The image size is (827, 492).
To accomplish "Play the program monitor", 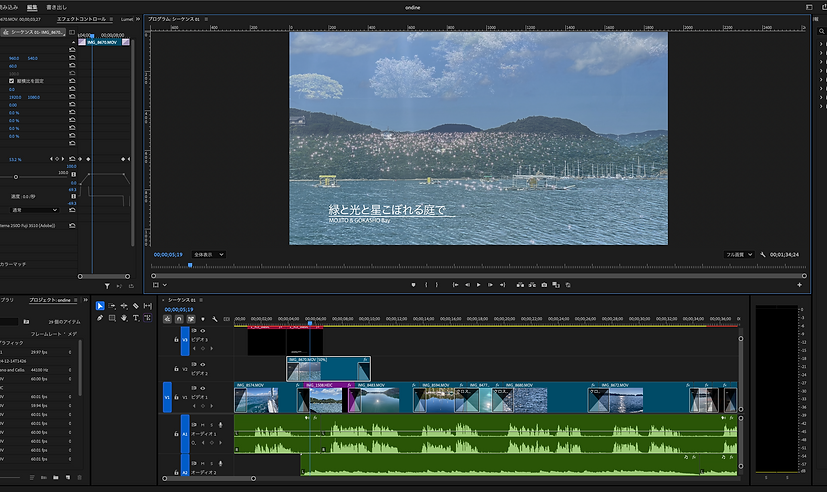I will click(x=478, y=285).
